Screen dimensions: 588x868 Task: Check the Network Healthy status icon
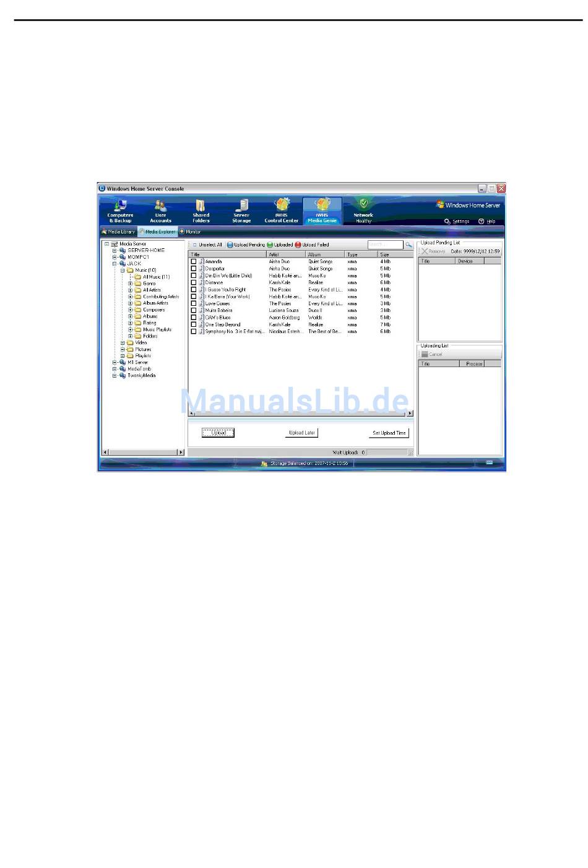(x=363, y=203)
